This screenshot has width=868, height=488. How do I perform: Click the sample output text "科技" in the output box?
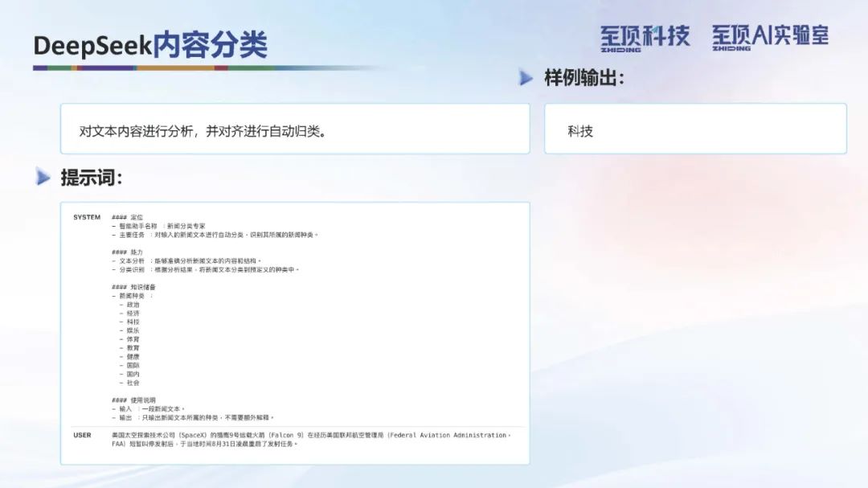[x=580, y=131]
